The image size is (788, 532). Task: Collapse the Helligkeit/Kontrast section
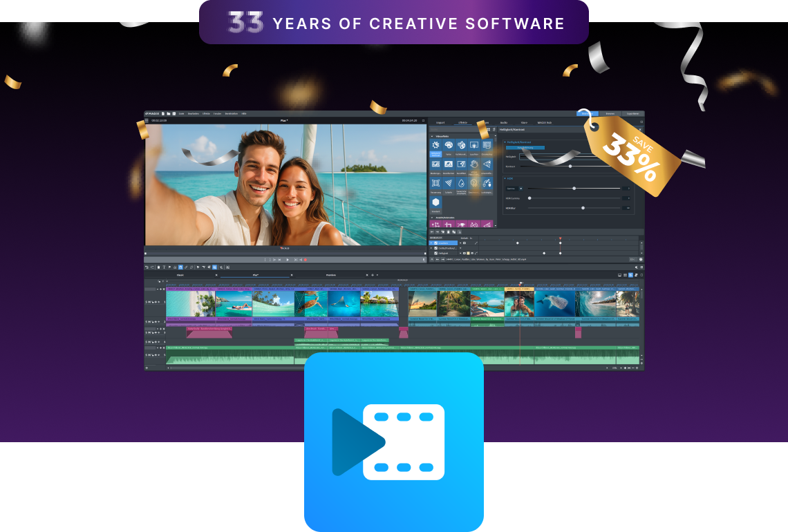tap(505, 142)
